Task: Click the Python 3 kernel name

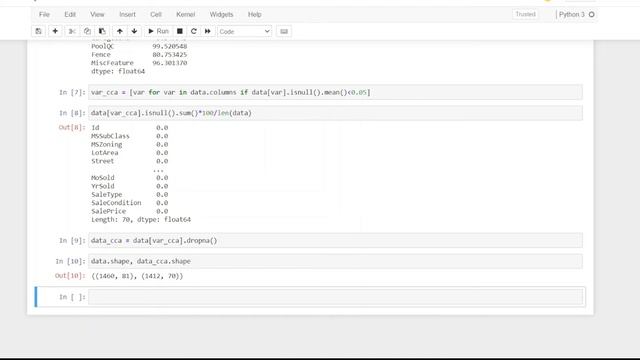Action: click(x=571, y=14)
